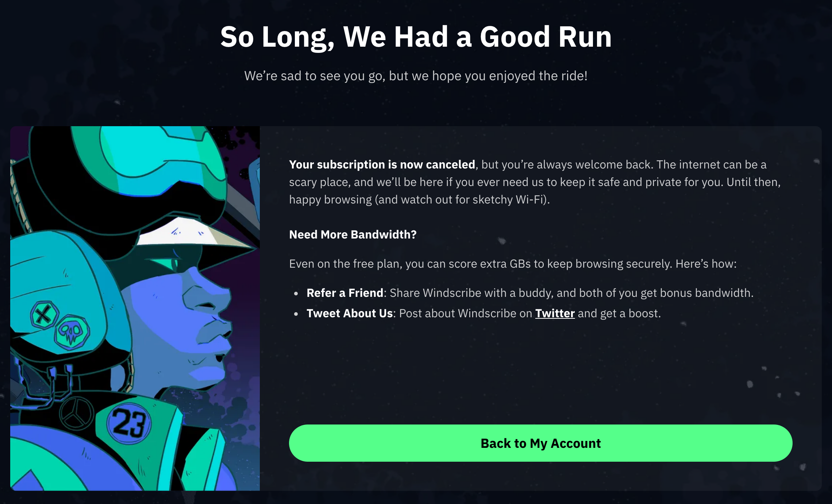Click the "Even on the free plan" sentence
Screen dimensions: 832x504
[x=513, y=264]
